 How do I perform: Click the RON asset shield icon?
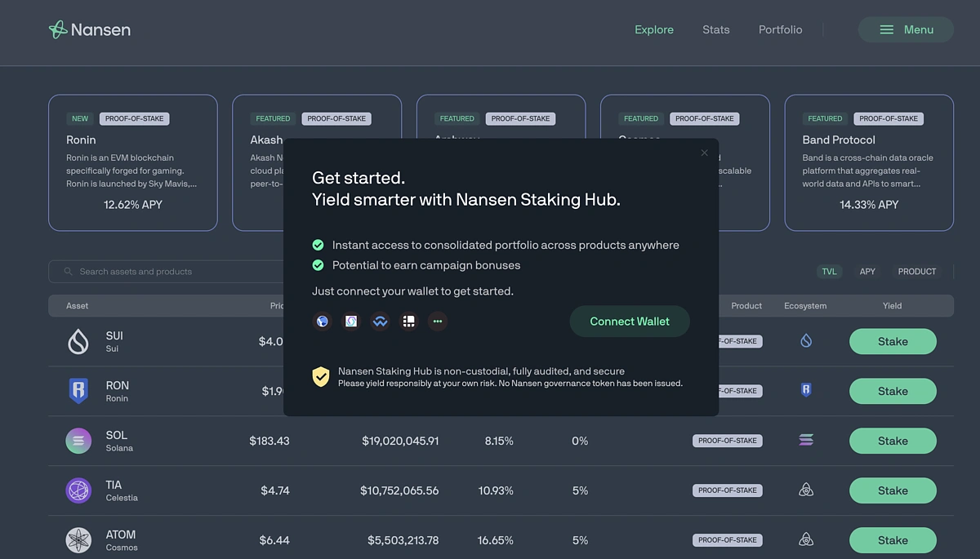[x=78, y=391]
